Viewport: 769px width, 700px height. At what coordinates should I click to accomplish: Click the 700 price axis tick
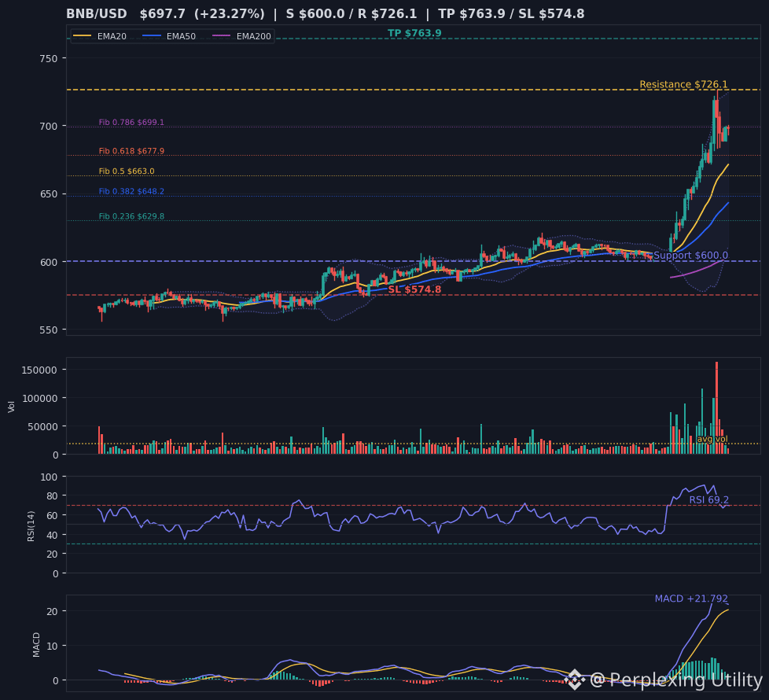pyautogui.click(x=49, y=126)
